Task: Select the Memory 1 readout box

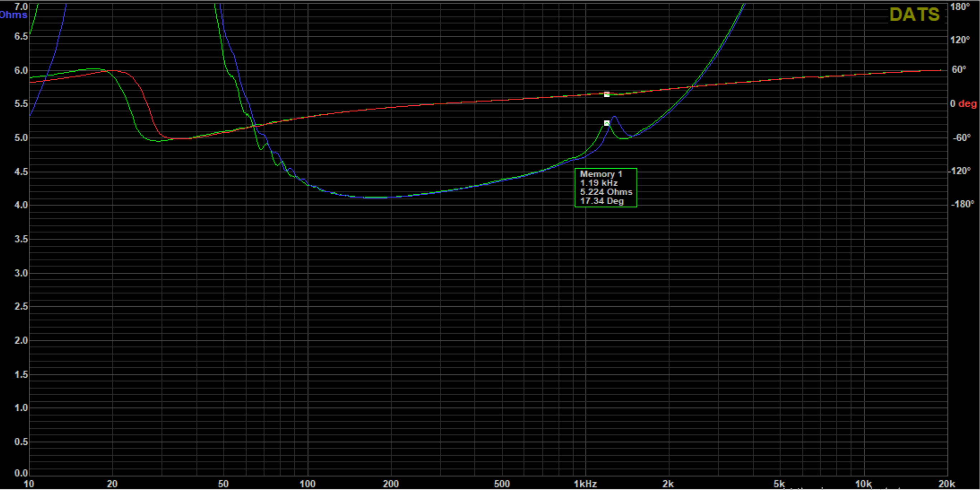Action: pyautogui.click(x=606, y=188)
